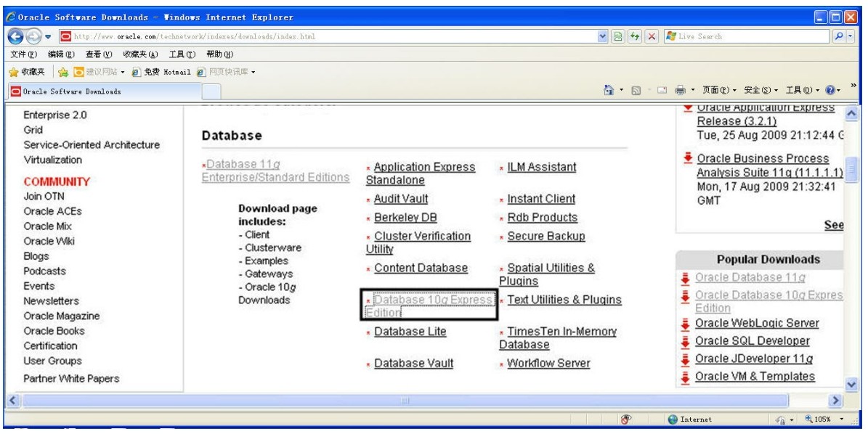
Task: Click download arrow beside Oracle Business Process Analysis Suite
Action: 688,158
